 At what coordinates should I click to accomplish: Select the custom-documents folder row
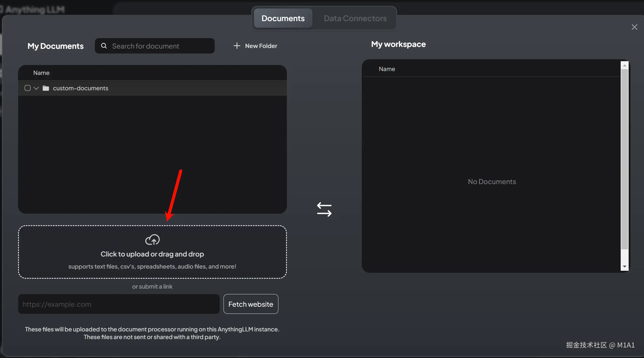tap(80, 88)
